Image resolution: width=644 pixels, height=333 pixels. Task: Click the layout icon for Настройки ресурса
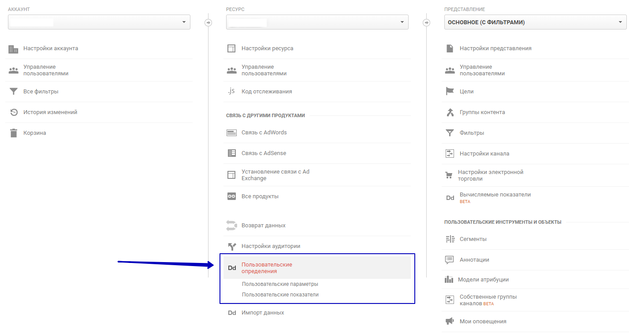pyautogui.click(x=231, y=48)
